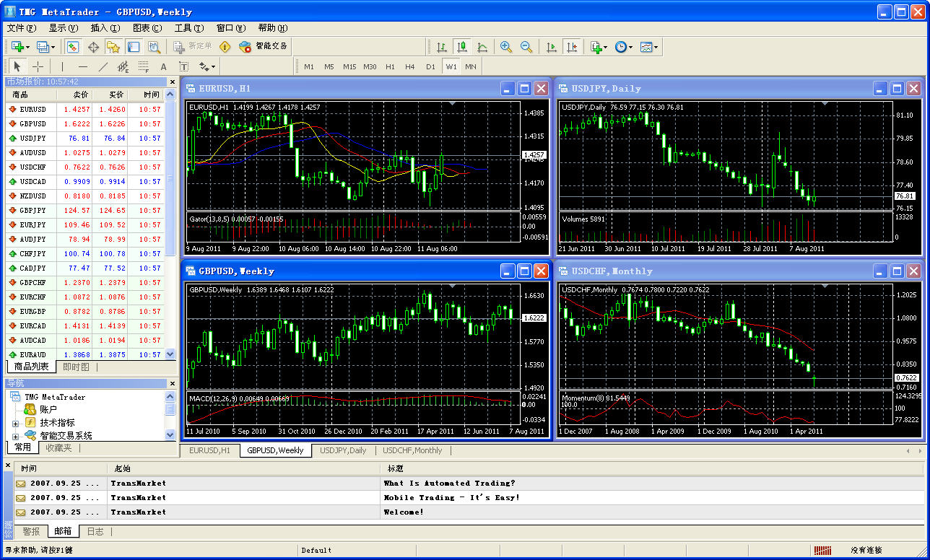Viewport: 930px width, 560px height.
Task: Select the text label 'A' tool
Action: [163, 66]
